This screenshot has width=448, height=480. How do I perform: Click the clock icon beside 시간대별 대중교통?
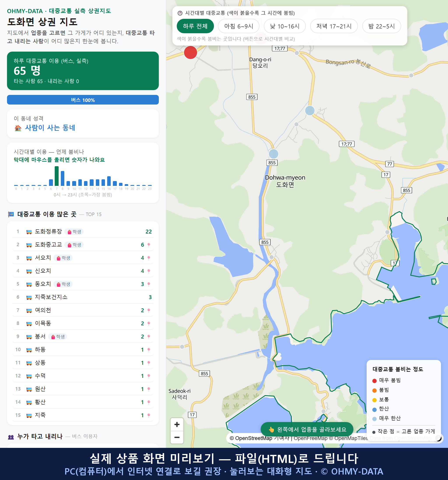(180, 13)
